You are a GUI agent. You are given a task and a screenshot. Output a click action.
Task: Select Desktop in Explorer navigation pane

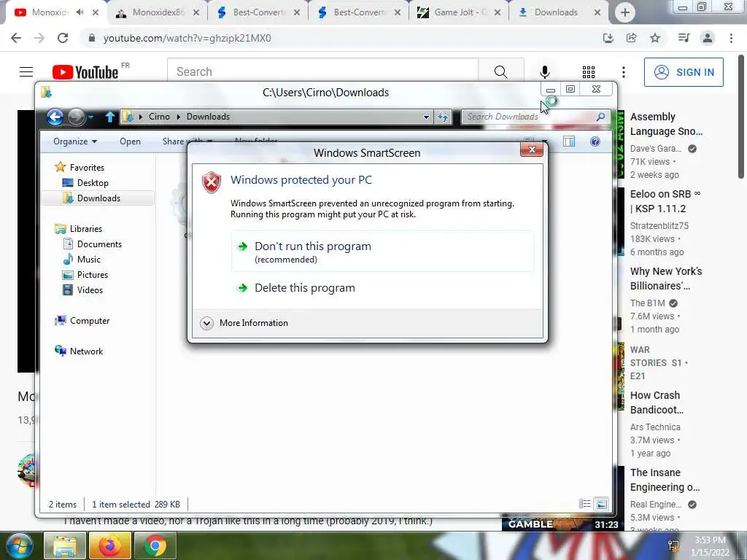pos(93,183)
